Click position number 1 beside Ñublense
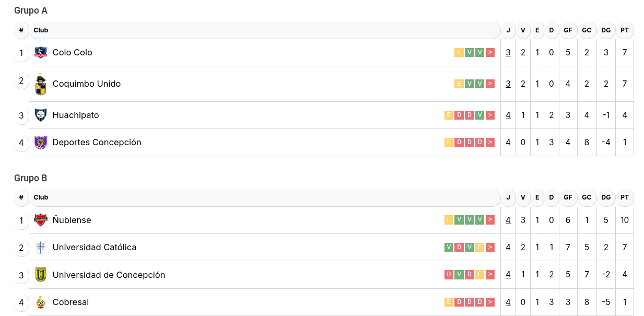The height and width of the screenshot is (316, 644). click(x=21, y=220)
